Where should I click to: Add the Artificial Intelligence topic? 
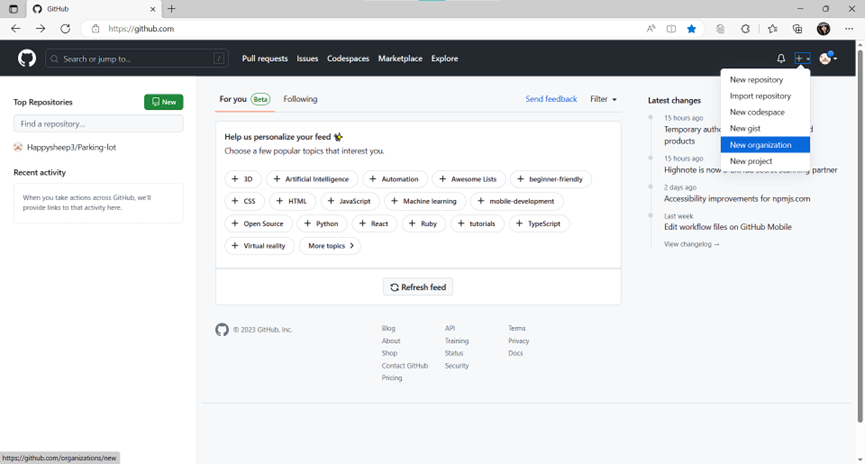312,179
